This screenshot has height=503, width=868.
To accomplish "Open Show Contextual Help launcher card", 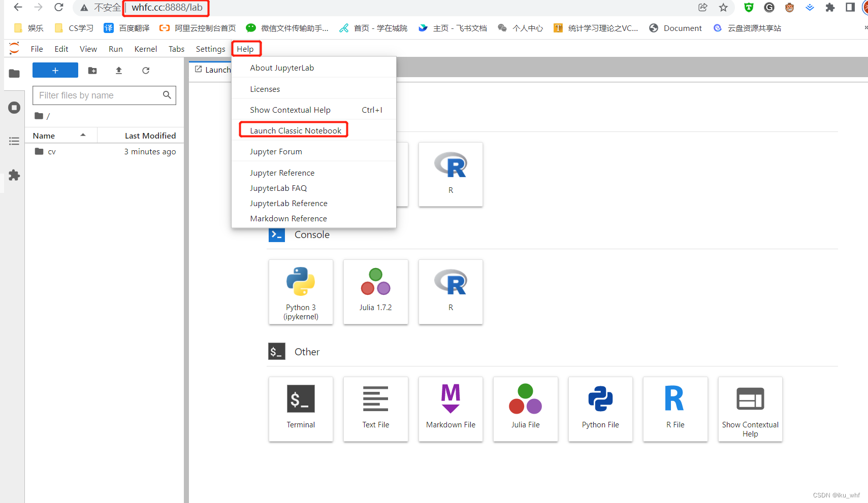I will point(750,409).
